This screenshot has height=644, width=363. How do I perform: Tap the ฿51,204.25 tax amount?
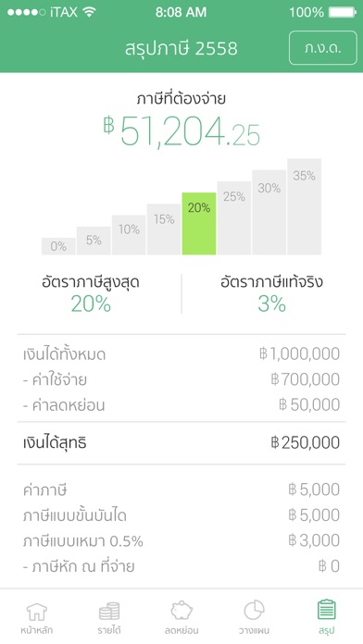click(181, 130)
